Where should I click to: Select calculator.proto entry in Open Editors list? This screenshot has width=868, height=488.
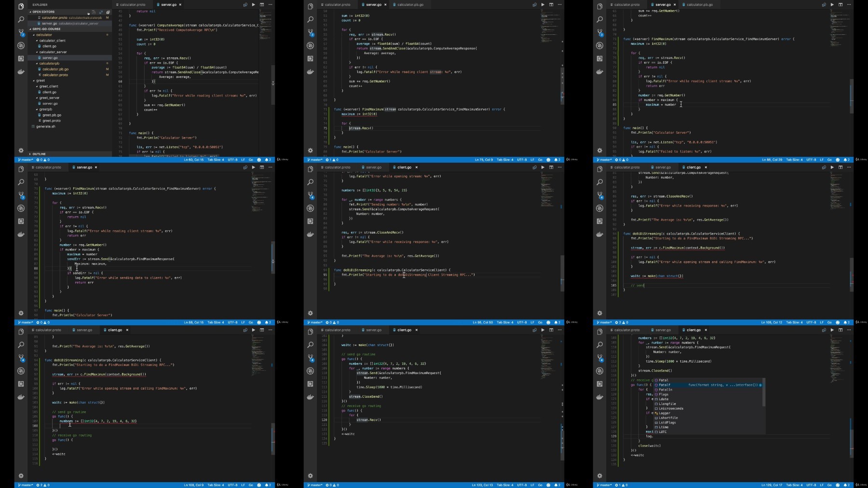tap(54, 18)
